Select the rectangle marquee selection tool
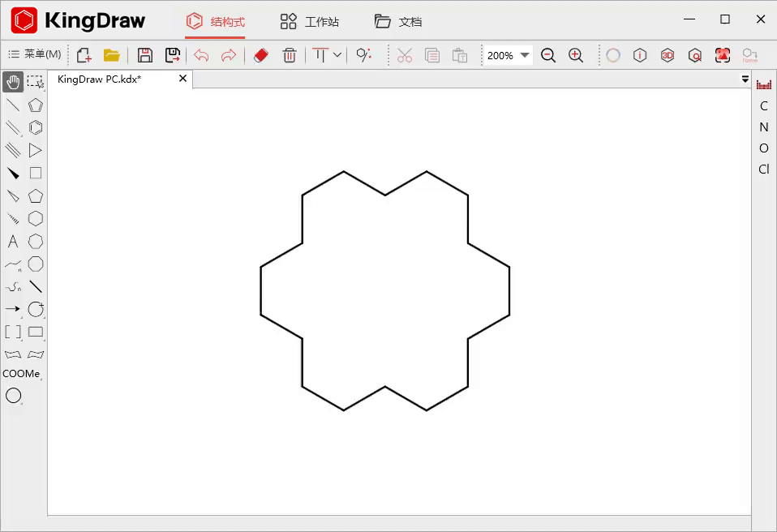Viewport: 777px width, 532px height. (x=35, y=82)
